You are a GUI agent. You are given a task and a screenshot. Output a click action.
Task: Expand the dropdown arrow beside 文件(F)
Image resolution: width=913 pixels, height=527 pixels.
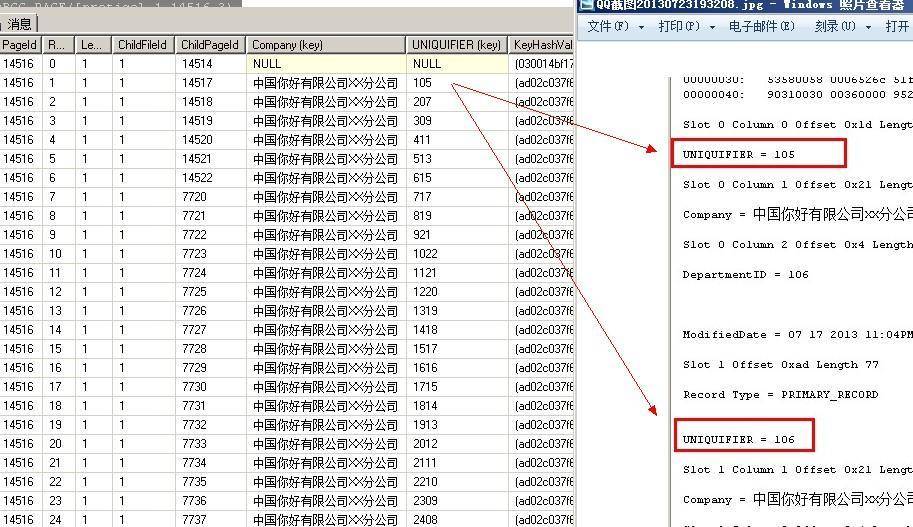point(641,27)
